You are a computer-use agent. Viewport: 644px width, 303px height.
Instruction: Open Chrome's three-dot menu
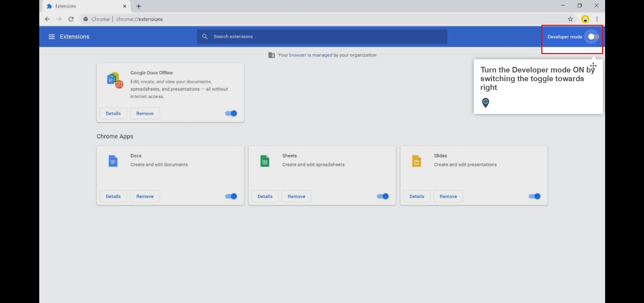[597, 19]
